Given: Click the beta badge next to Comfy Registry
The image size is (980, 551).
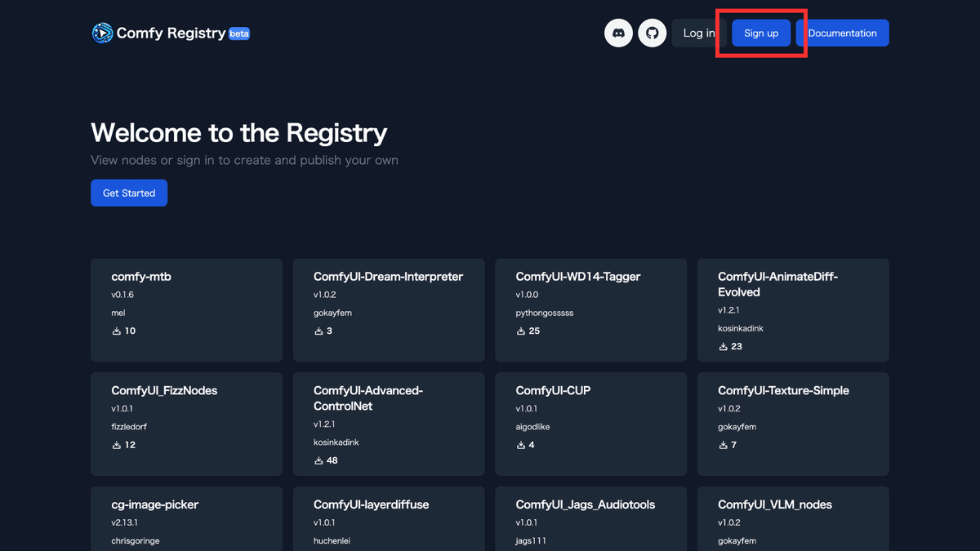Looking at the screenshot, I should click(x=239, y=33).
